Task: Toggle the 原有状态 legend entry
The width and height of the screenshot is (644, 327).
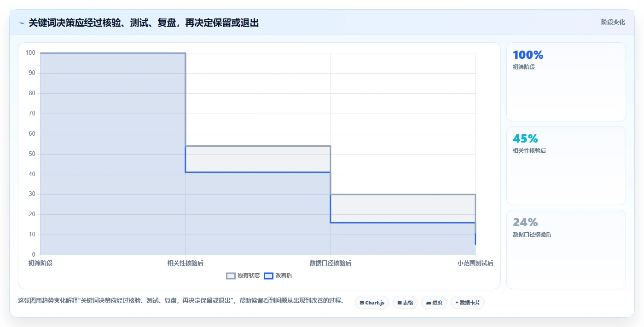Action: [243, 275]
